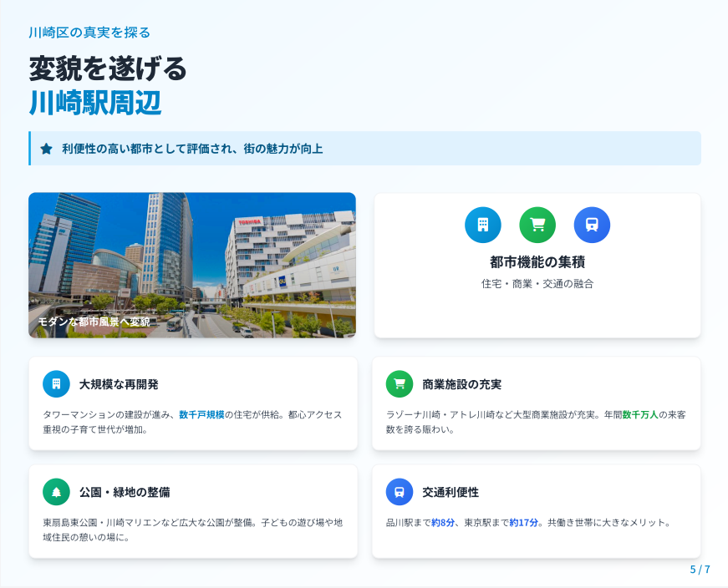Click the tree icon beside 公園・緑地の整備

click(x=56, y=492)
